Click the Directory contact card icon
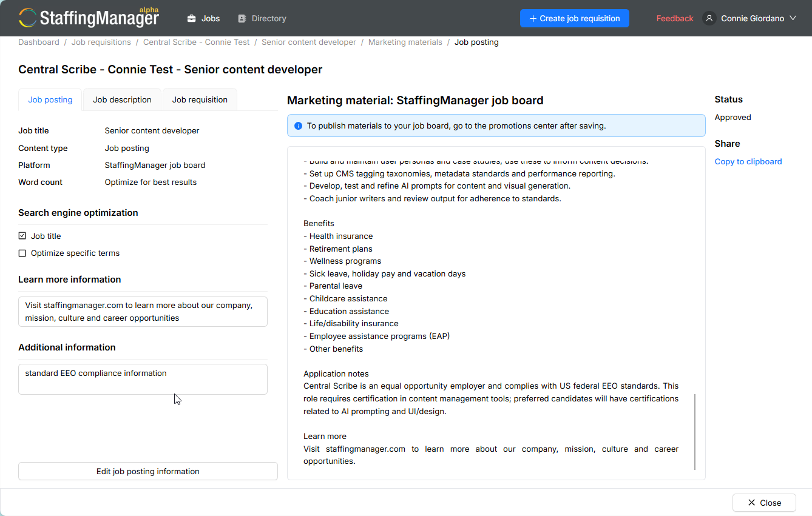Image resolution: width=812 pixels, height=516 pixels. tap(242, 19)
